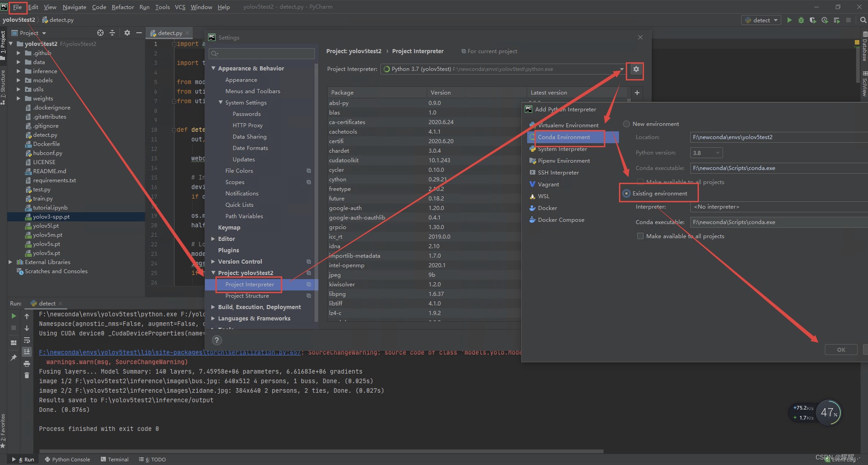Switch to Python Console tab
This screenshot has height=465, width=868.
pos(67,460)
